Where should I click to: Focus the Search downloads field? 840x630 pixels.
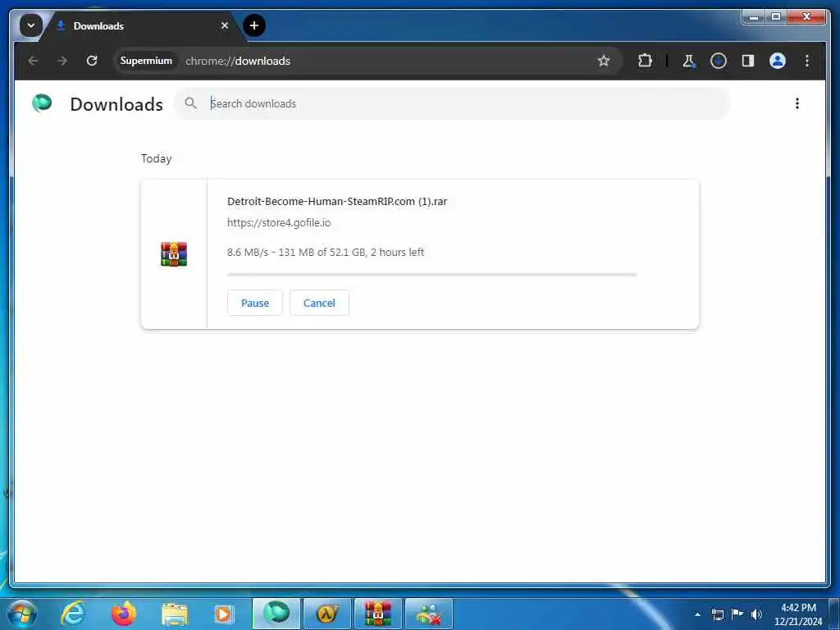pyautogui.click(x=452, y=103)
